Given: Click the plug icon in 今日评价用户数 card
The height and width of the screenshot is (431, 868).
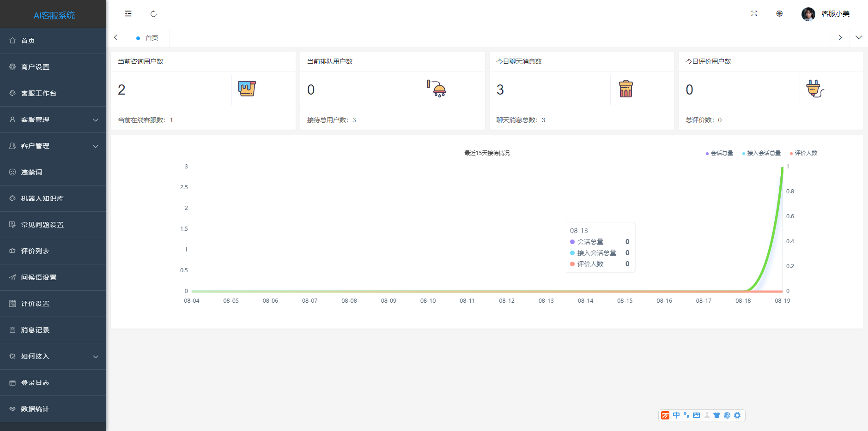Looking at the screenshot, I should tap(814, 89).
